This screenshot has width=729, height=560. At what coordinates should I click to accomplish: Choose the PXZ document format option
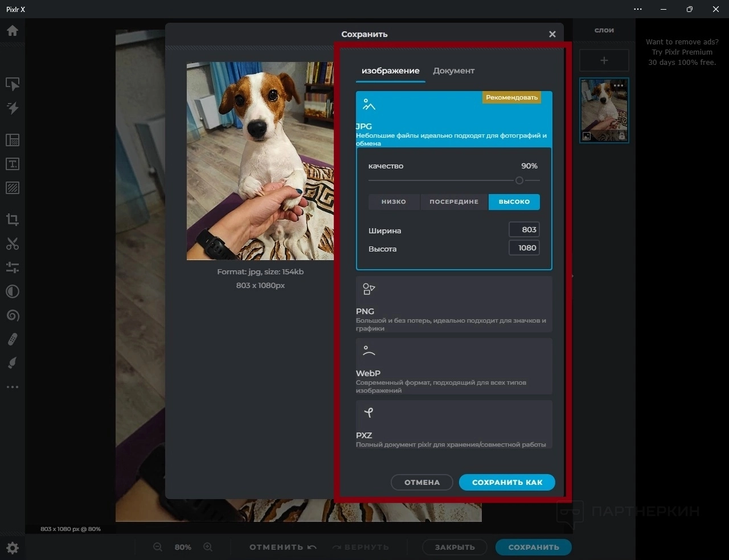tap(454, 425)
